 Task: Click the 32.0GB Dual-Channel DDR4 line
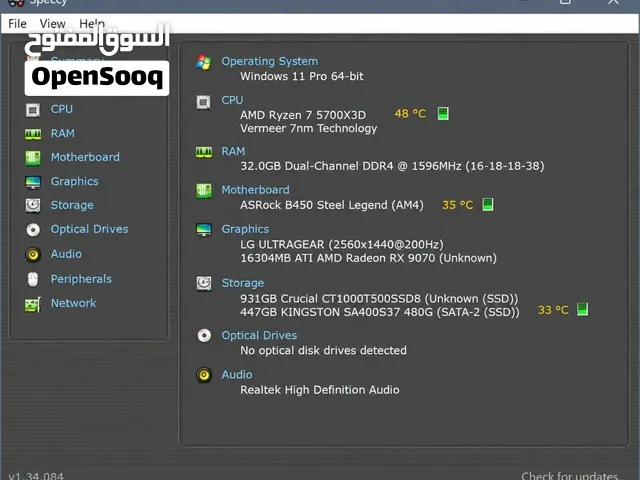(x=392, y=166)
